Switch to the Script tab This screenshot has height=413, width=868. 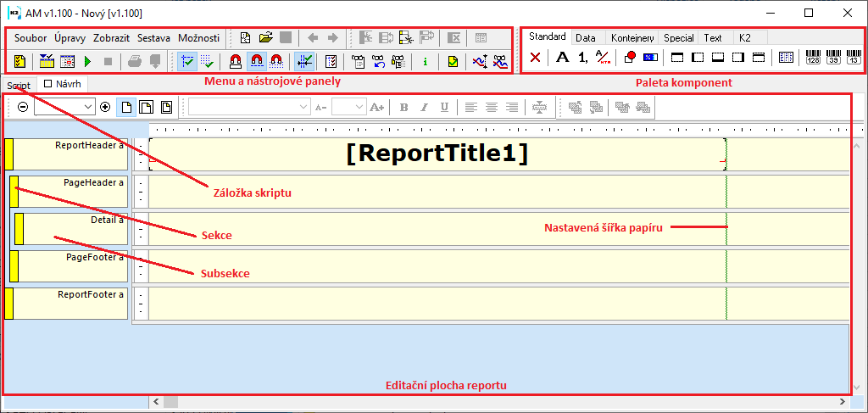tap(19, 86)
